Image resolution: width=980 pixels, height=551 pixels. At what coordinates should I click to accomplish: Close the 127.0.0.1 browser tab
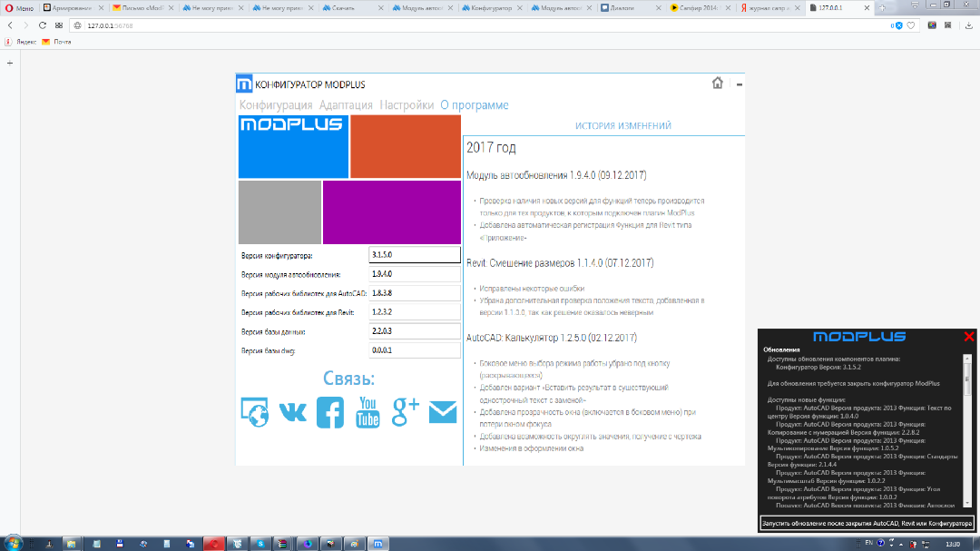tap(867, 8)
